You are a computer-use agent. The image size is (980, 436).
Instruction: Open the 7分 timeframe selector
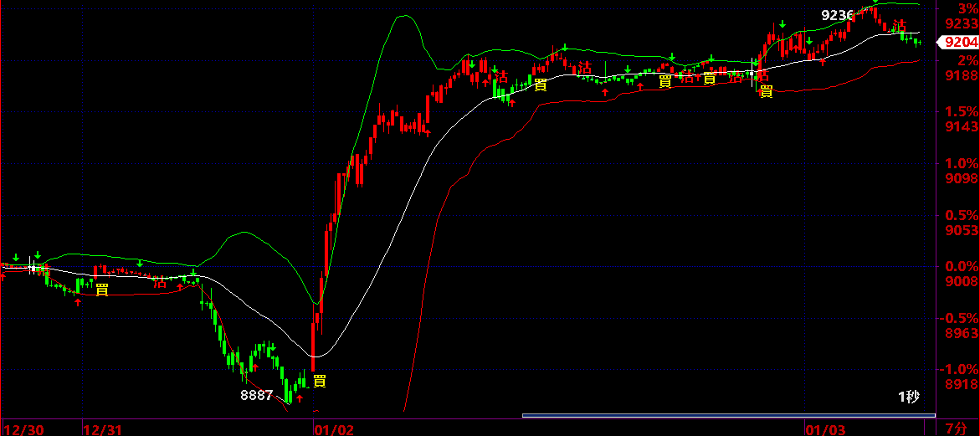tap(955, 429)
